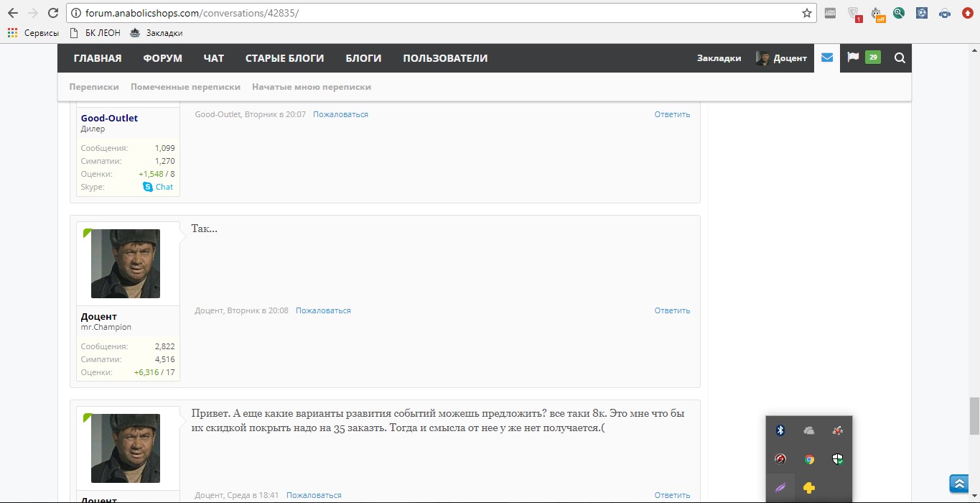The height and width of the screenshot is (503, 980).
Task: Open the Доцент account menu
Action: (x=781, y=58)
